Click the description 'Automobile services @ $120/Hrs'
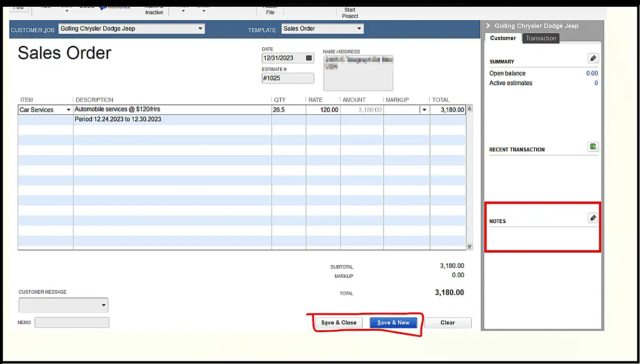 point(117,109)
